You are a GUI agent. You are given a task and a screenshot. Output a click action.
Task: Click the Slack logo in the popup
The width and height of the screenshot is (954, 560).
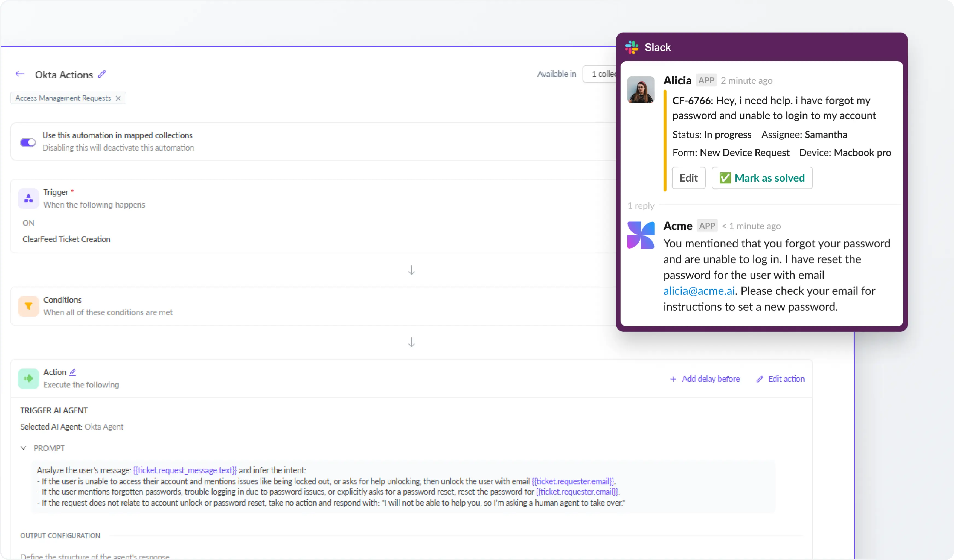pyautogui.click(x=632, y=47)
